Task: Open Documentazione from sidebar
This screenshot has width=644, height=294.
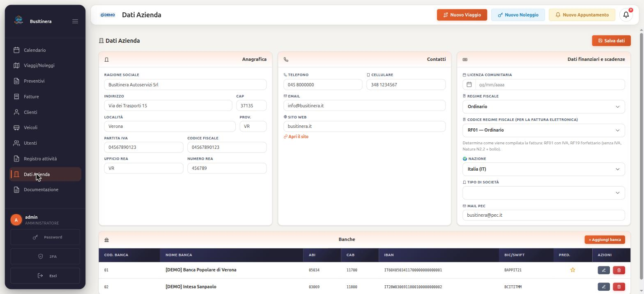Action: (x=45, y=190)
